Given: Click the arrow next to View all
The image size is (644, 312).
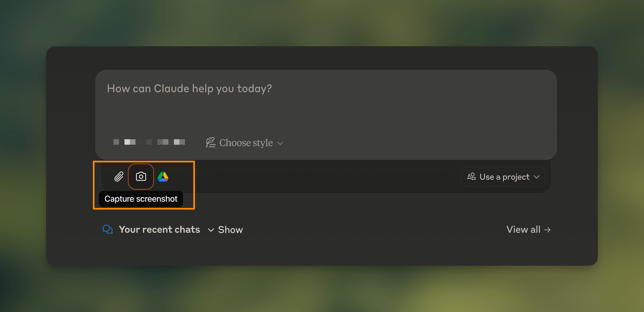Looking at the screenshot, I should 547,230.
